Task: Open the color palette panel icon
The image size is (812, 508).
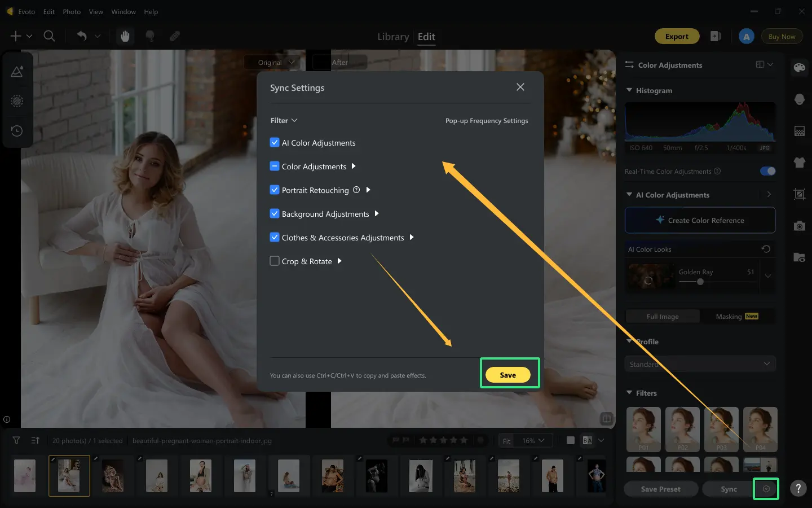Action: (x=799, y=68)
